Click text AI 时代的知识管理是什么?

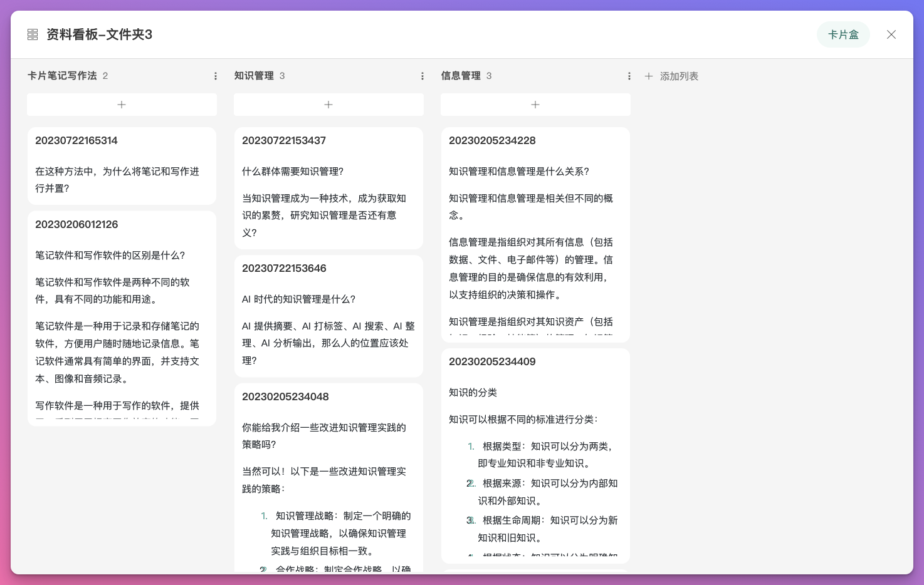click(x=298, y=299)
